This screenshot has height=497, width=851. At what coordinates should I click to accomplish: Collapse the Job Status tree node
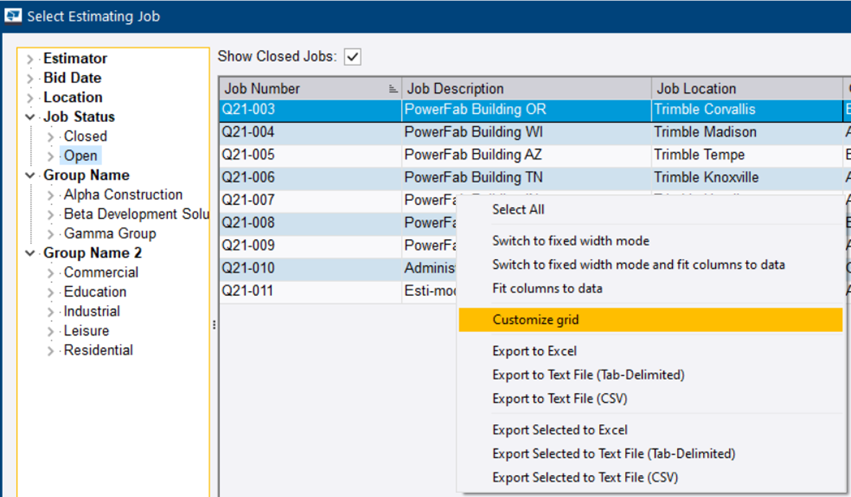[30, 117]
